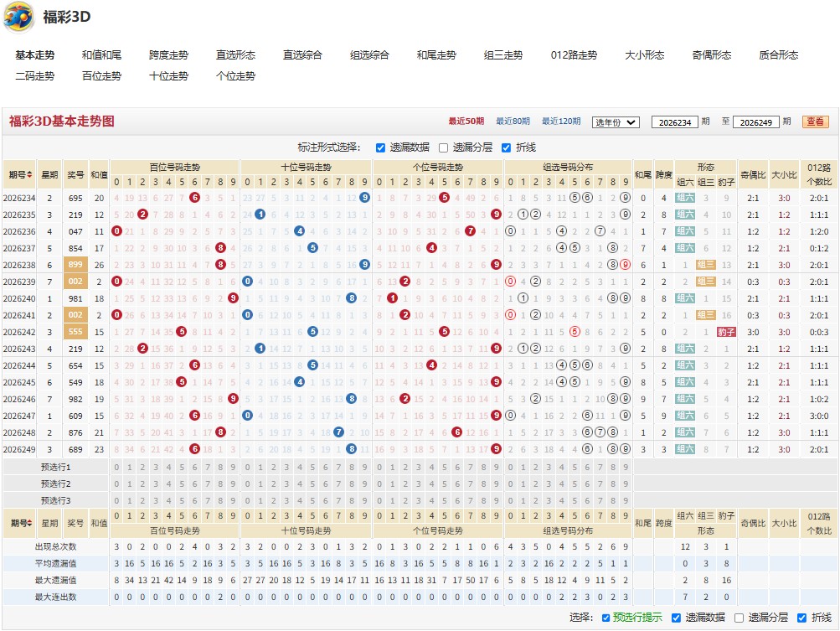The width and height of the screenshot is (840, 631).
Task: Open 百位走势 page
Action: coord(102,76)
